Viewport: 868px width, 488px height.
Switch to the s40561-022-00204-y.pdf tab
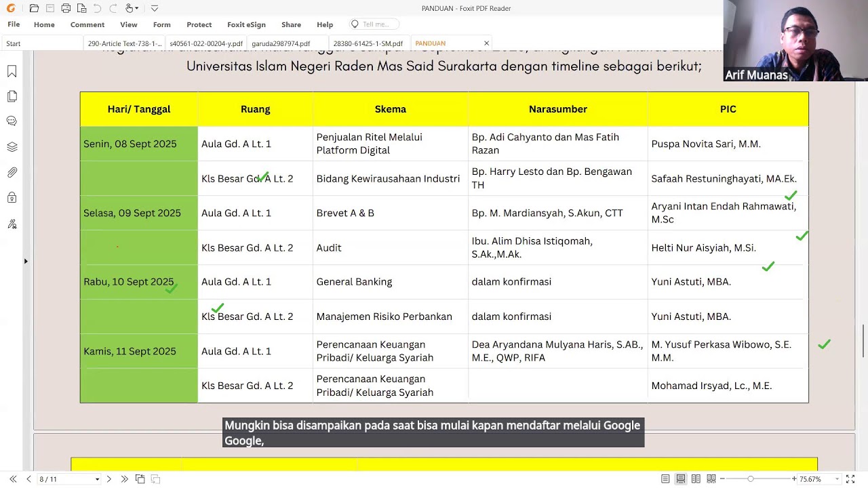click(x=206, y=43)
